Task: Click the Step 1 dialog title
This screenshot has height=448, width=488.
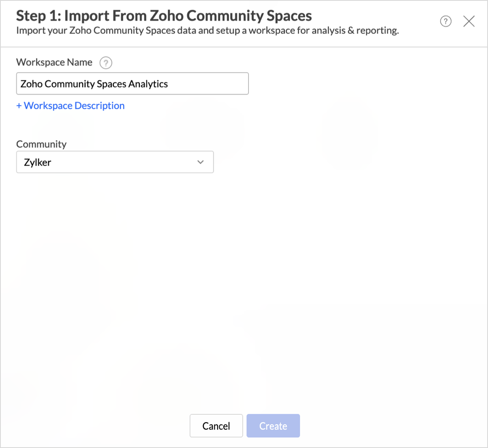Action: click(x=164, y=16)
